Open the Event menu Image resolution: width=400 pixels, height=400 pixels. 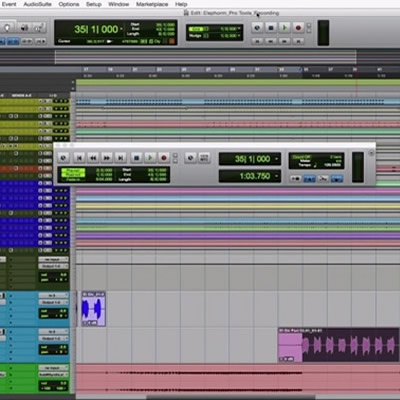(x=9, y=4)
